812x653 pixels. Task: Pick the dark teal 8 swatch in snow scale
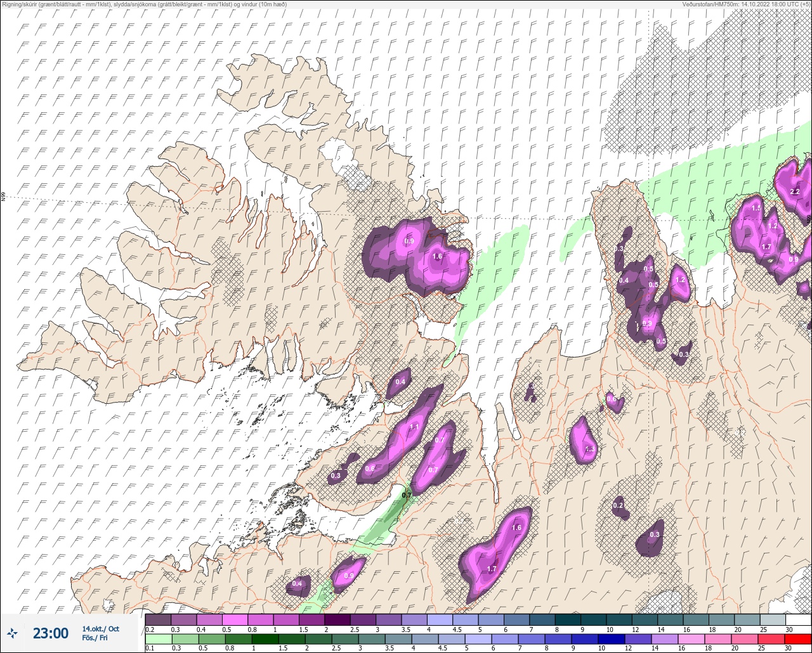[x=568, y=619]
